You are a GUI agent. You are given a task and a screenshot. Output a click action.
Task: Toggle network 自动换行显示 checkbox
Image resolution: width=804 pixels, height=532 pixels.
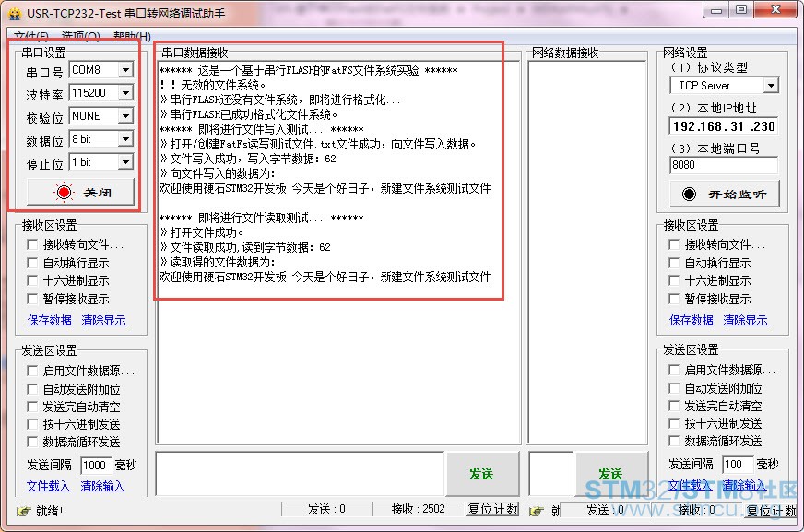coord(674,263)
